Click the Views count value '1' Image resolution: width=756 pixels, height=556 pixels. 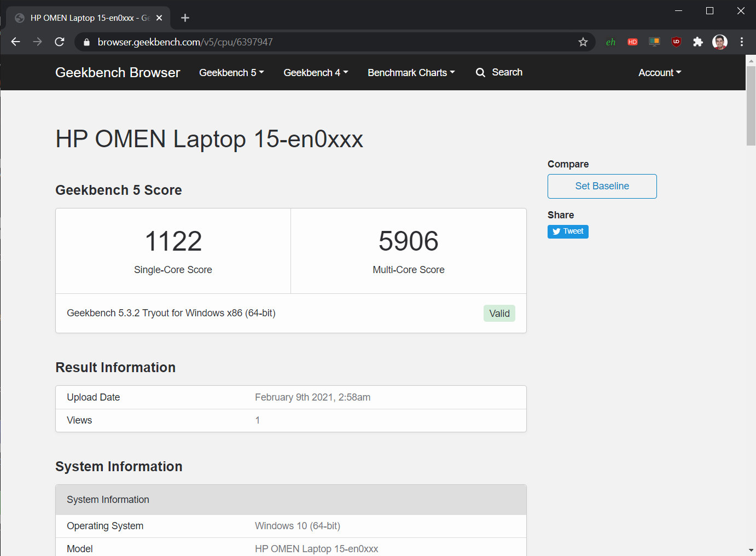click(x=258, y=420)
